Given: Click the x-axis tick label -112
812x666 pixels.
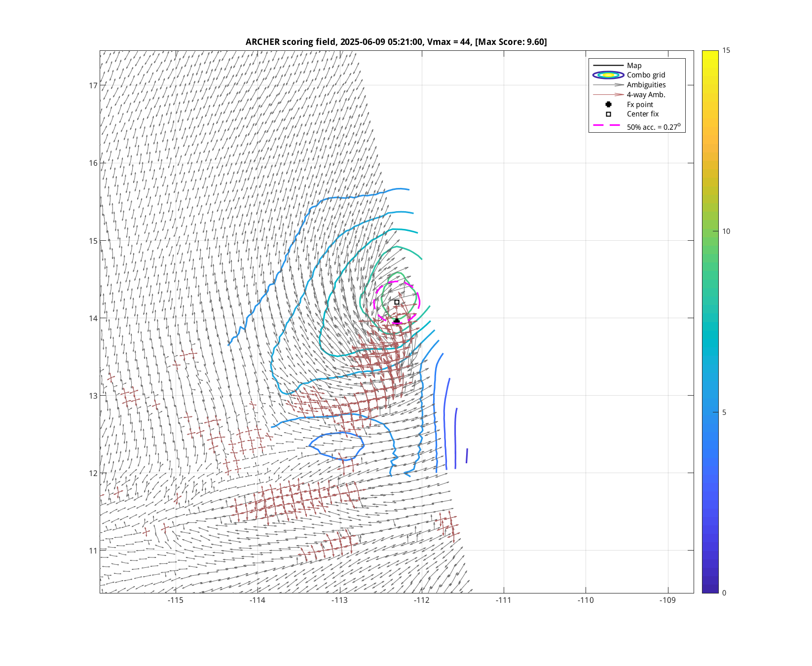Looking at the screenshot, I should coord(422,600).
